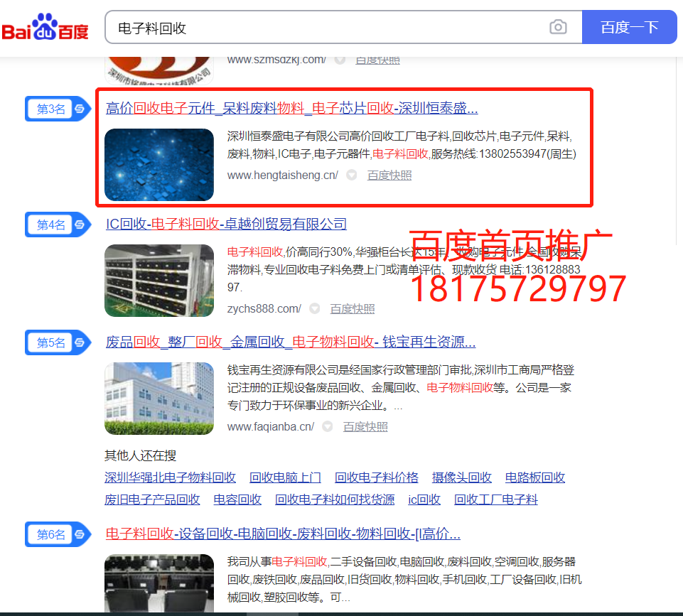Open 百度快照 for www.szmsdzkj.com
The image size is (683, 616).
(x=377, y=60)
